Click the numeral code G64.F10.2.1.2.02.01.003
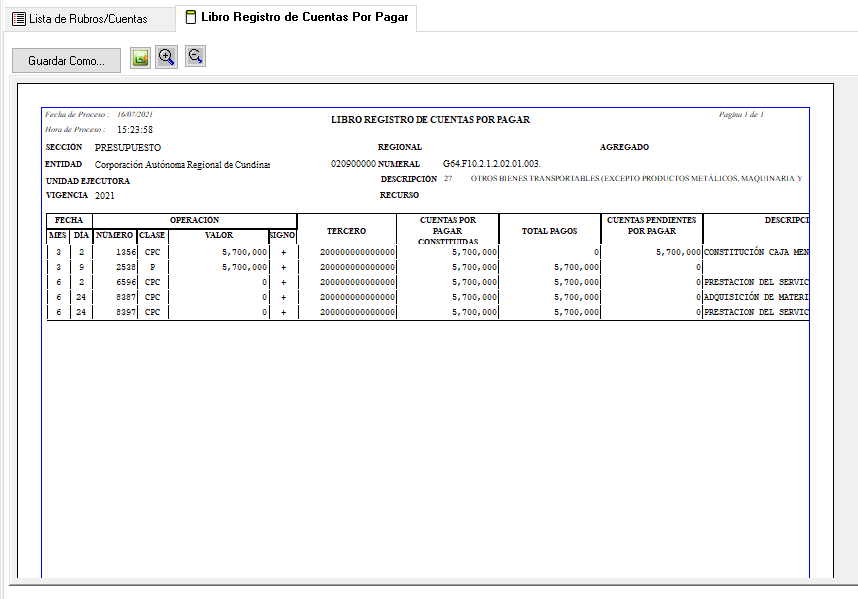This screenshot has height=599, width=858. point(491,164)
